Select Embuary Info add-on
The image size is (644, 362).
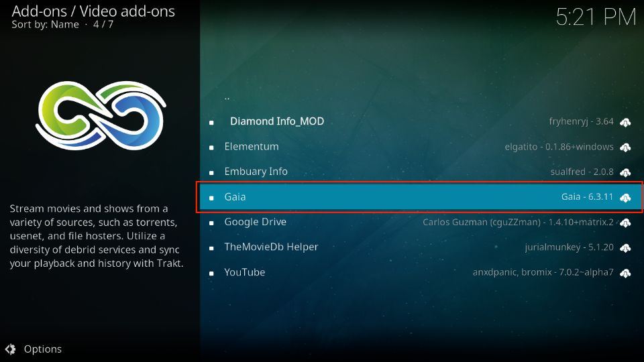(x=421, y=172)
